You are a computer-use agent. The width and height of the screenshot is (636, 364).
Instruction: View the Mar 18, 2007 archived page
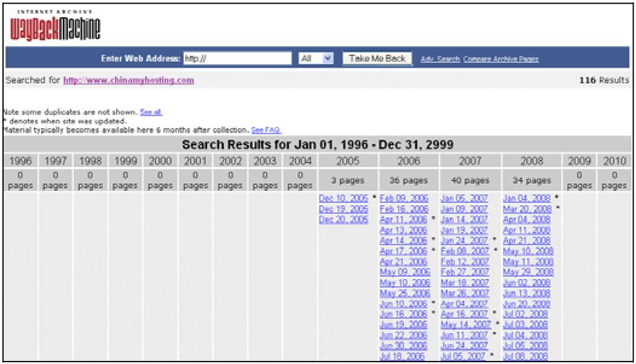pos(465,282)
